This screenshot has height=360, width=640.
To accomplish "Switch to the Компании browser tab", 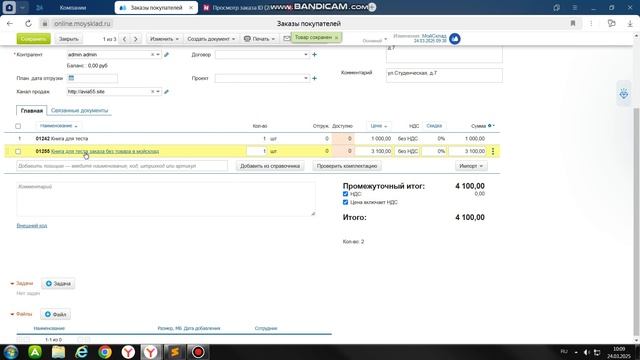I will pos(73,8).
